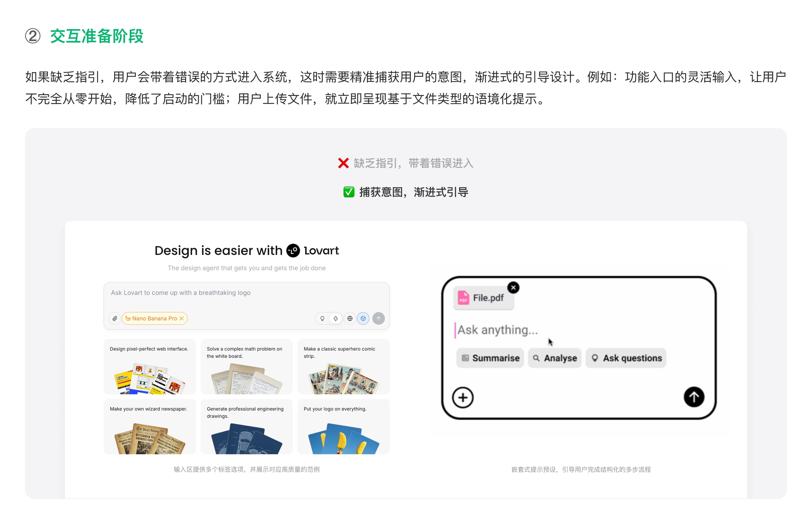Remove the Nano Banana Pro tag

coord(182,318)
